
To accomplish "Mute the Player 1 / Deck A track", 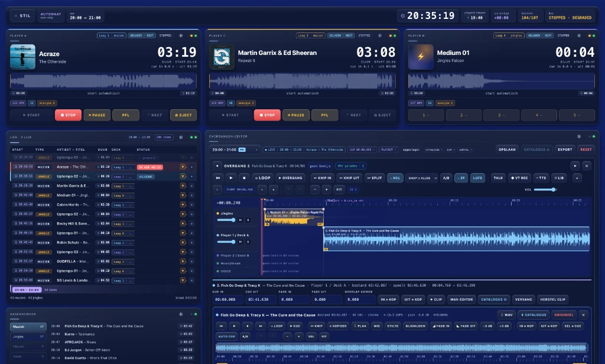I will point(240,242).
